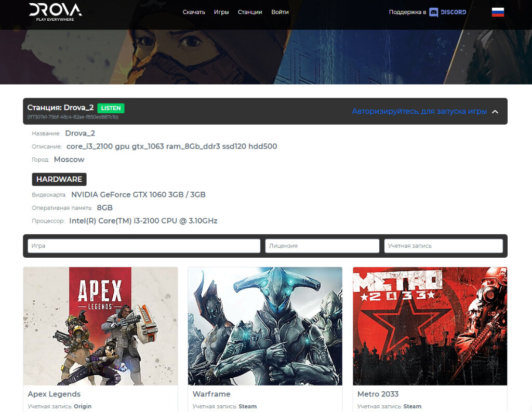Focus the Учетная запись filter field
This screenshot has width=532, height=412.
444,246
